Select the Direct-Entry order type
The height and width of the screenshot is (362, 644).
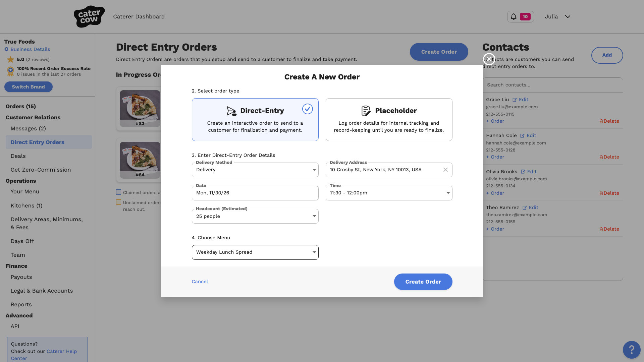tap(255, 120)
